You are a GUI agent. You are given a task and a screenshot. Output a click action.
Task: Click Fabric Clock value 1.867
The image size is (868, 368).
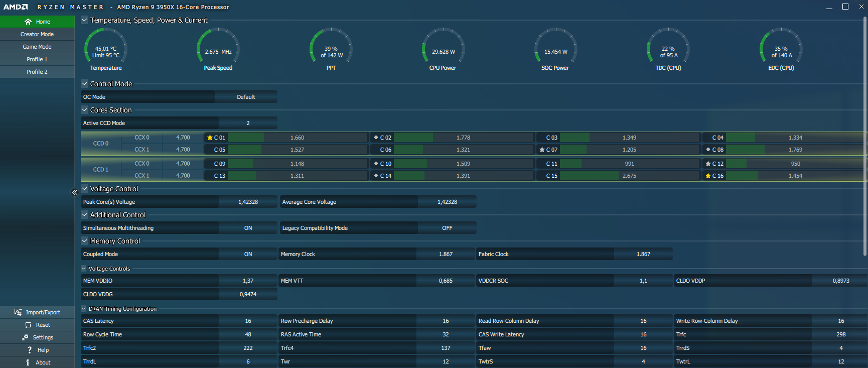(643, 254)
